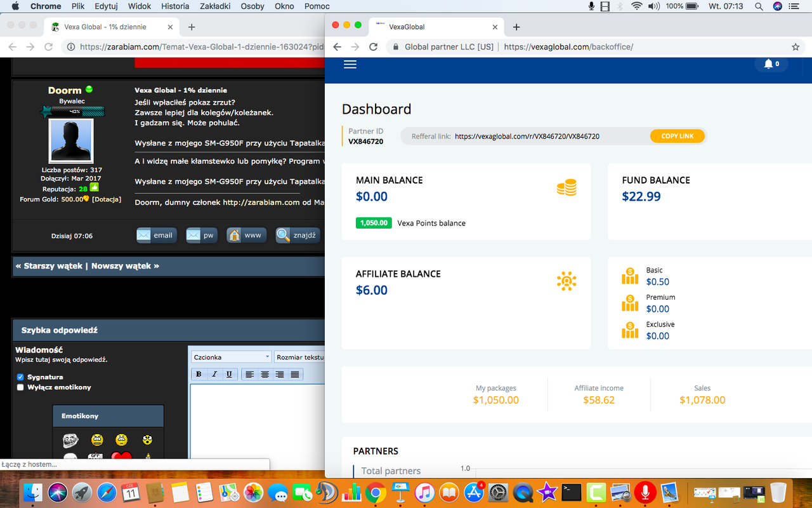Insert the red heart emoticon
812x508 pixels.
point(121,456)
